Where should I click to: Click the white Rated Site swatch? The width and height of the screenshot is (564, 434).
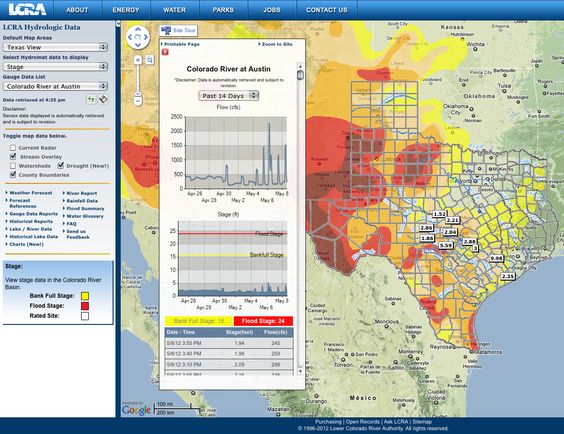click(85, 316)
